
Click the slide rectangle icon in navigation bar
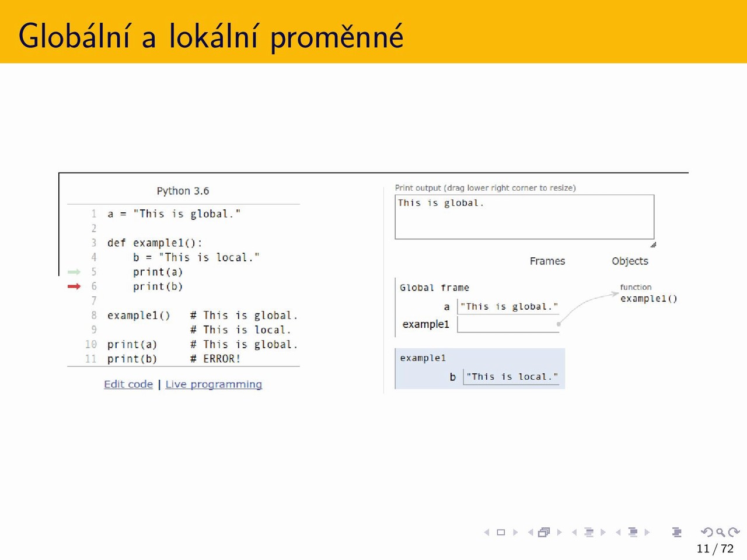coord(501,532)
